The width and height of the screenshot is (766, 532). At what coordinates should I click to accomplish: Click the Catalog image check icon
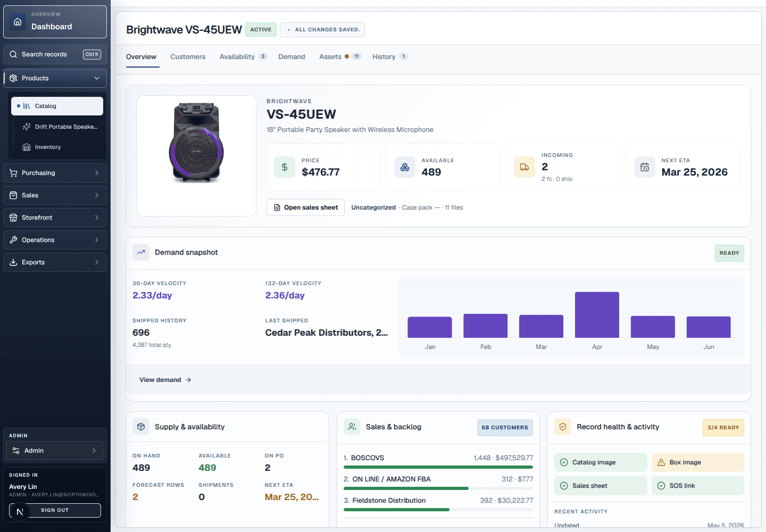(x=564, y=462)
